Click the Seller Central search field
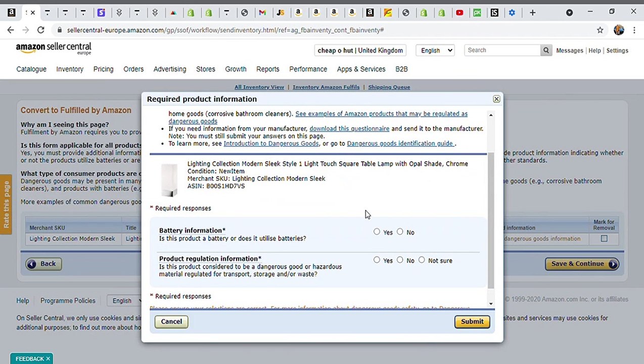 502,50
